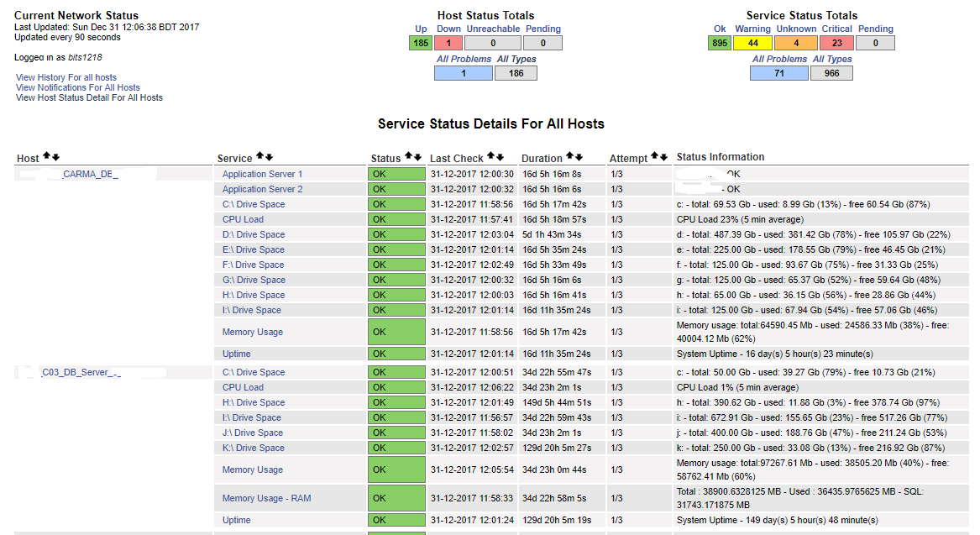Image resolution: width=980 pixels, height=535 pixels.
Task: Click the green Up hosts count 185
Action: [421, 43]
